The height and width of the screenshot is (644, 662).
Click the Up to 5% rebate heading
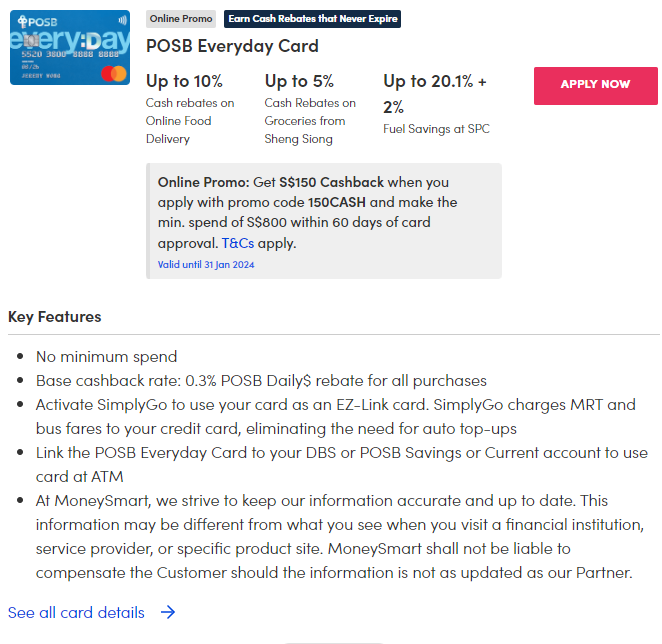coord(299,81)
